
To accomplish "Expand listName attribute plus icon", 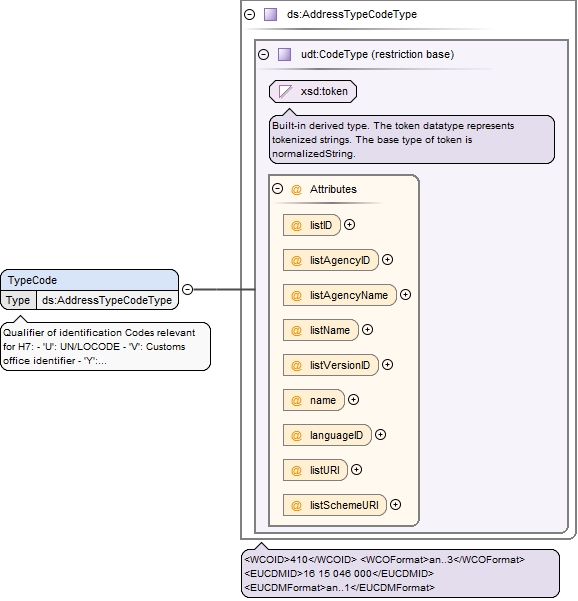I will tap(367, 330).
